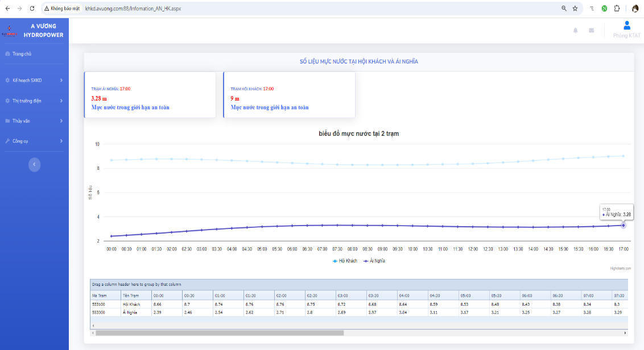Go to Trang chủ home page

tap(22, 54)
